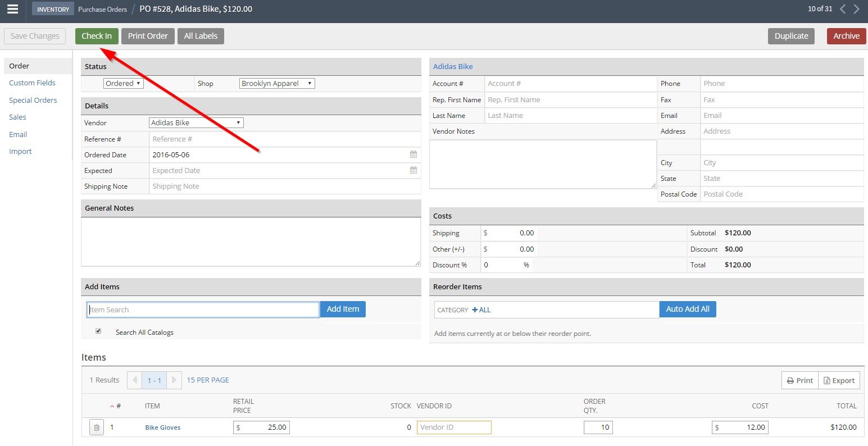
Task: Click the Auto Add All button
Action: coord(688,309)
